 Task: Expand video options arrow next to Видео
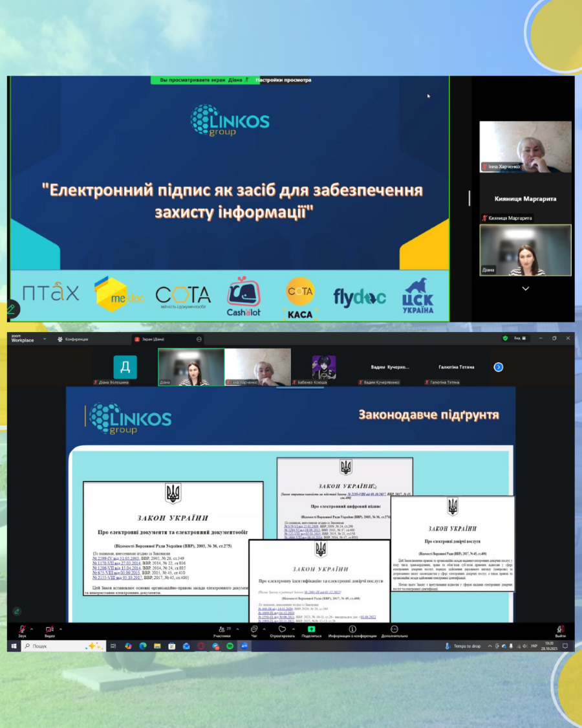61,628
